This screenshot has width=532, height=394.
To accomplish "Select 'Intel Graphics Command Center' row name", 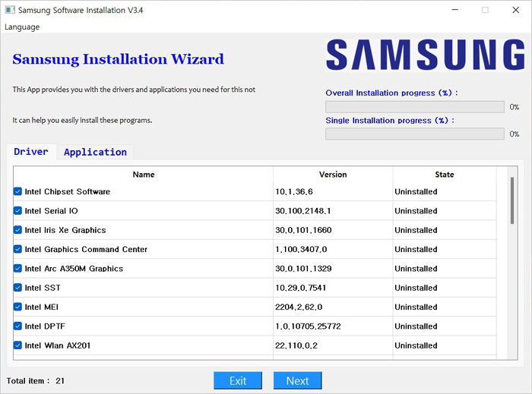I will click(86, 249).
